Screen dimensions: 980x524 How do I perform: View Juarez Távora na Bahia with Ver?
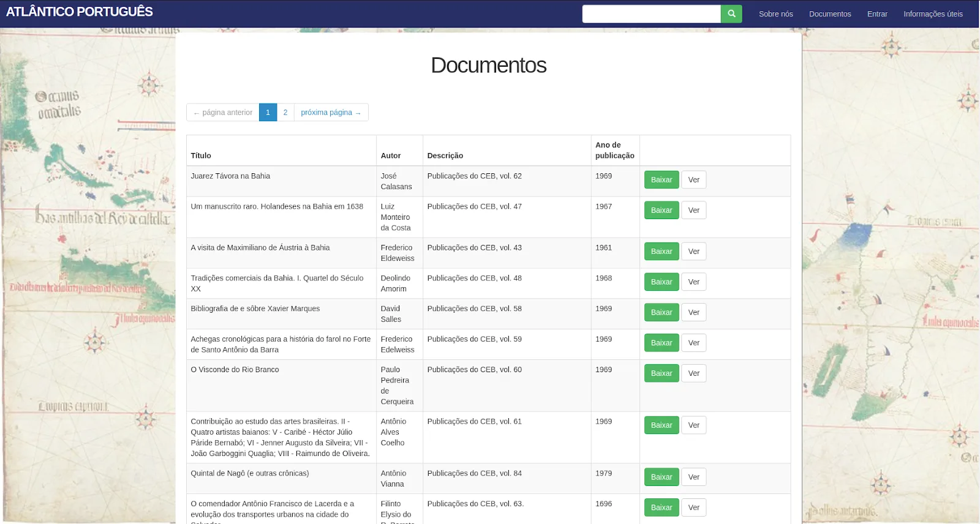click(693, 180)
